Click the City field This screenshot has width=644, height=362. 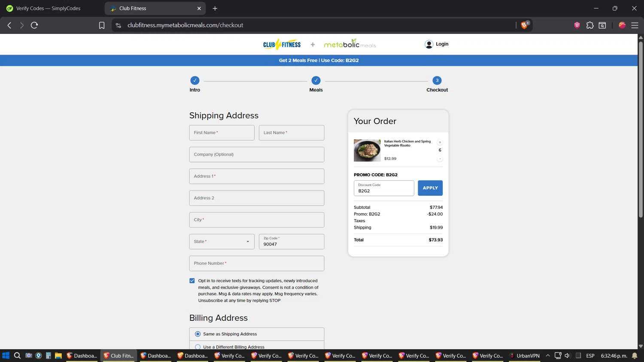[x=257, y=220]
